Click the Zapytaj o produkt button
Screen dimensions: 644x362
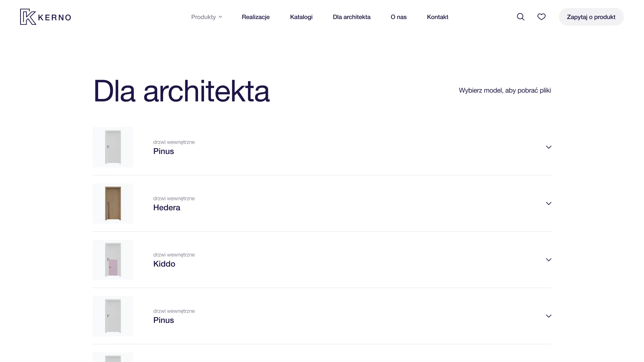[591, 17]
